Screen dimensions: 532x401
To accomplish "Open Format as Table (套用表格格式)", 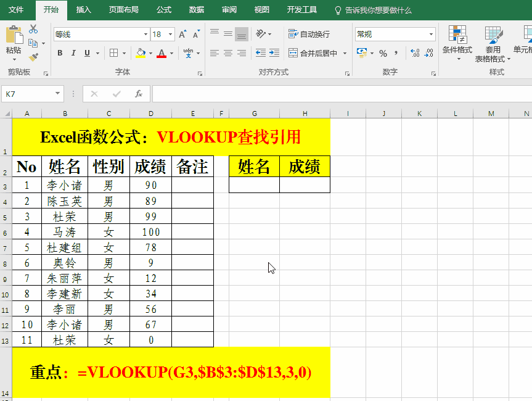I will (x=493, y=44).
